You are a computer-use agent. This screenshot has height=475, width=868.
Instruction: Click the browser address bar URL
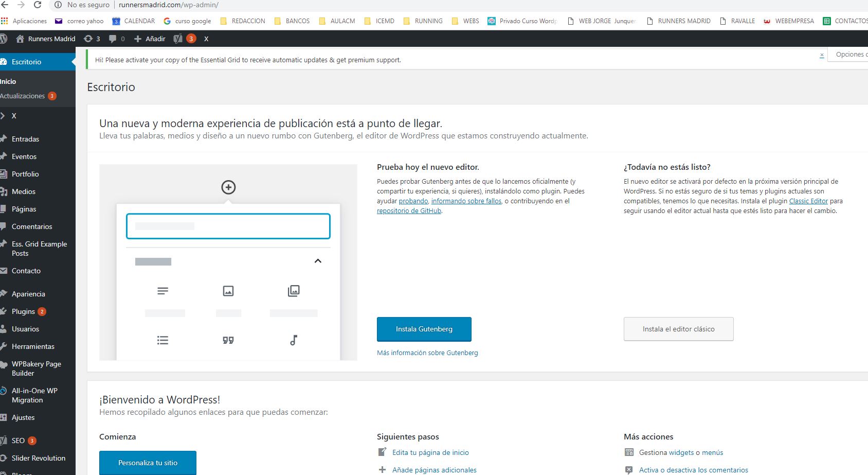(169, 5)
